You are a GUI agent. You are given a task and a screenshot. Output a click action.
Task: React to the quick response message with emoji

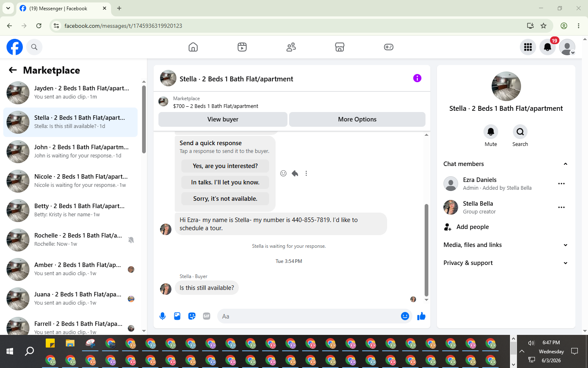(x=283, y=173)
